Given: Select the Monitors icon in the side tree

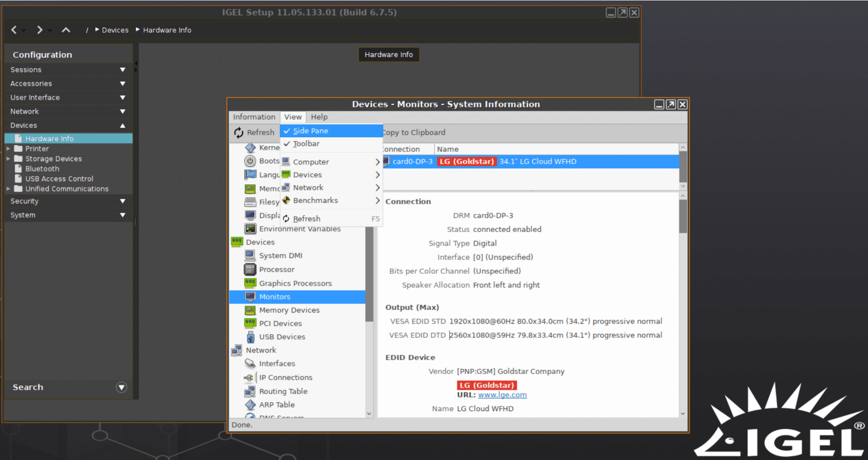Looking at the screenshot, I should click(250, 296).
